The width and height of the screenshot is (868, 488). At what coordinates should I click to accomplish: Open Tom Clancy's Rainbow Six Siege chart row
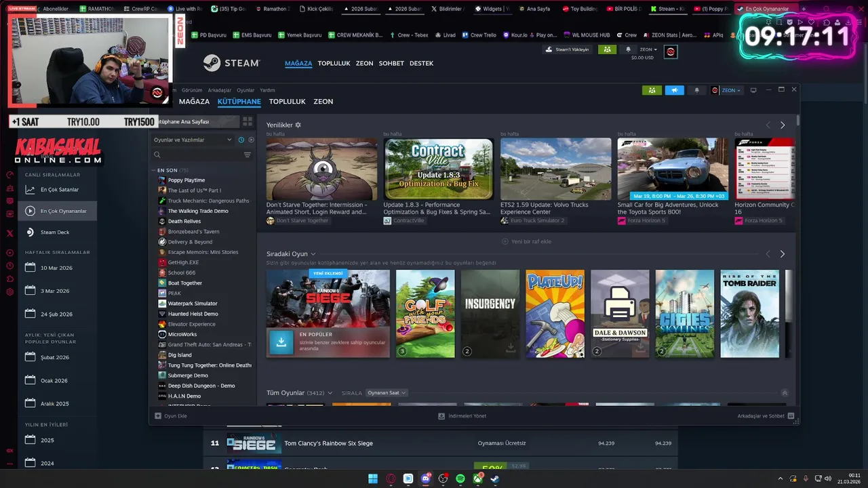pos(441,443)
